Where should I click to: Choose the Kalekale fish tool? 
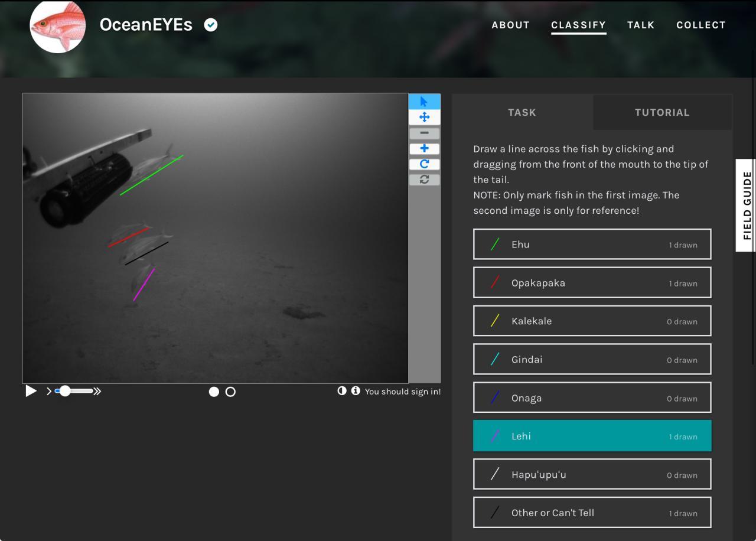[592, 321]
